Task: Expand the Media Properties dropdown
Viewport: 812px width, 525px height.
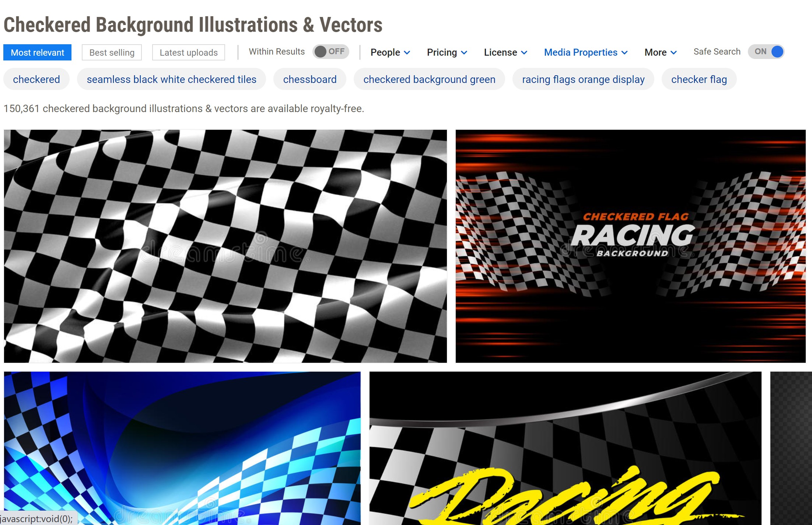Action: coord(586,52)
